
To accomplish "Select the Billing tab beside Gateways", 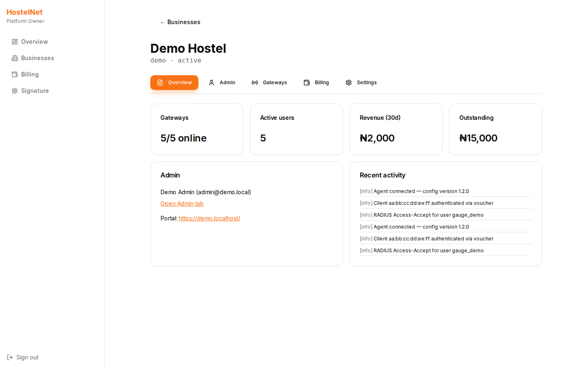I will tap(316, 83).
